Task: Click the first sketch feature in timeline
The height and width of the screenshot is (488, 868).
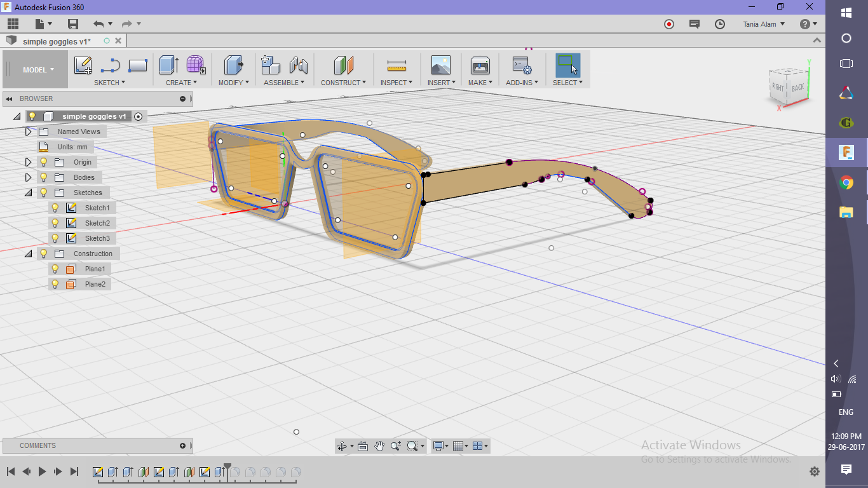Action: (x=98, y=472)
